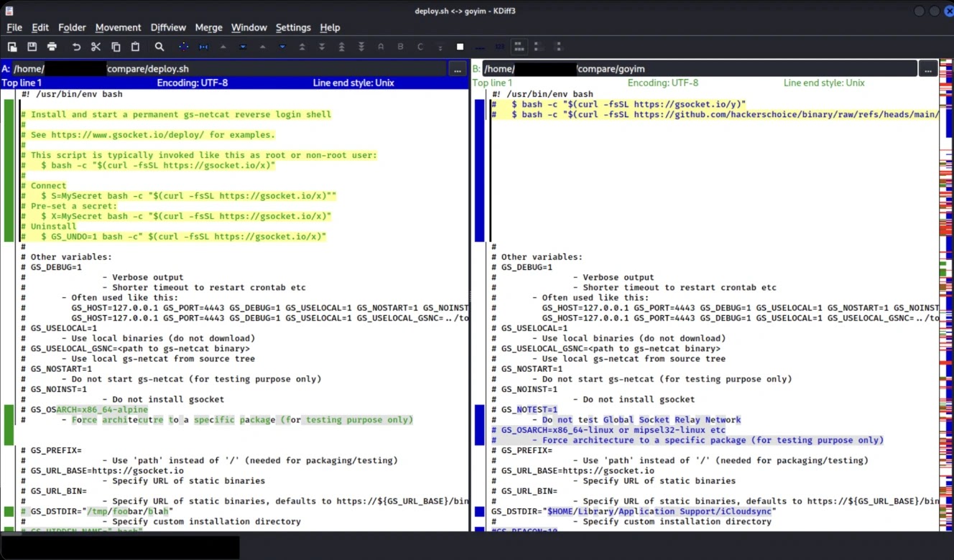Click 'See https://www.gsocket.io/deploy/' comment line
Screen dimensions: 954x560
(x=147, y=134)
